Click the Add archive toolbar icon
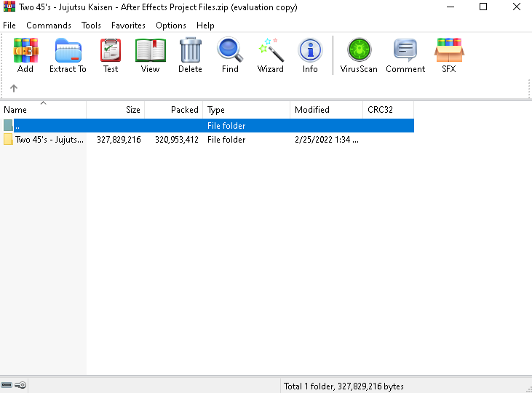 click(x=25, y=50)
